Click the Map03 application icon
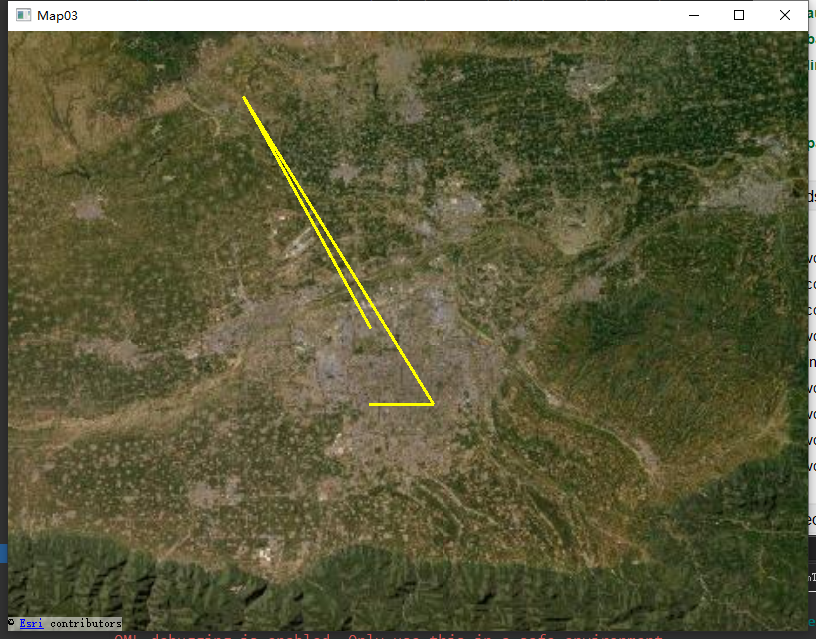 click(x=22, y=15)
